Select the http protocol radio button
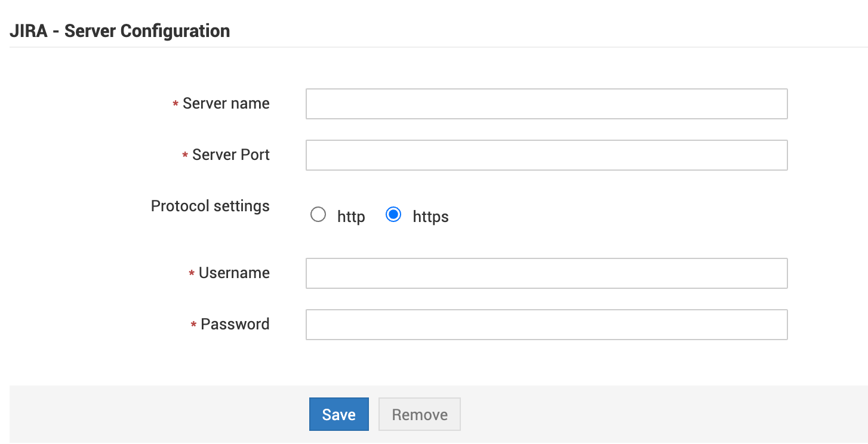Screen dimensions: 868x444 coord(318,215)
